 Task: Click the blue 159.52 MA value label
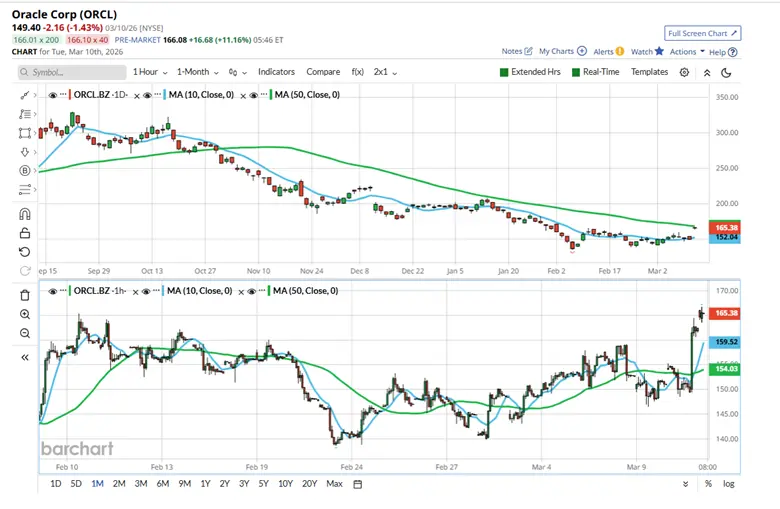(726, 342)
